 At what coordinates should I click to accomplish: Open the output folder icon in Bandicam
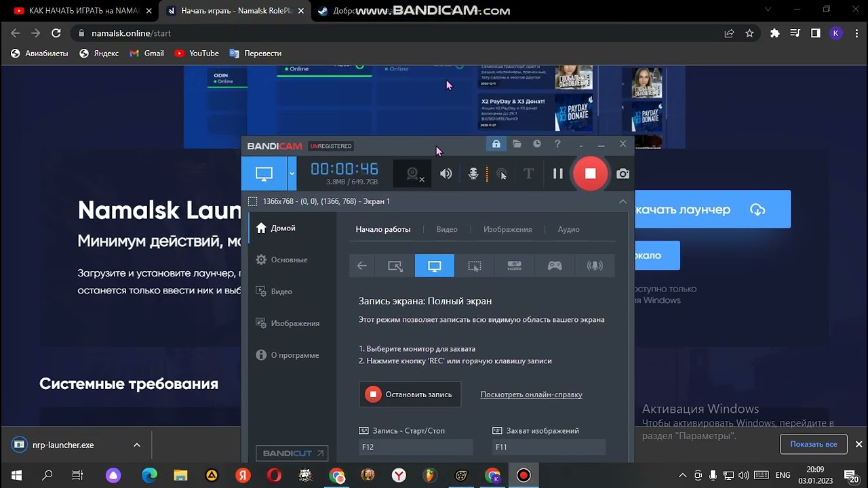(517, 144)
